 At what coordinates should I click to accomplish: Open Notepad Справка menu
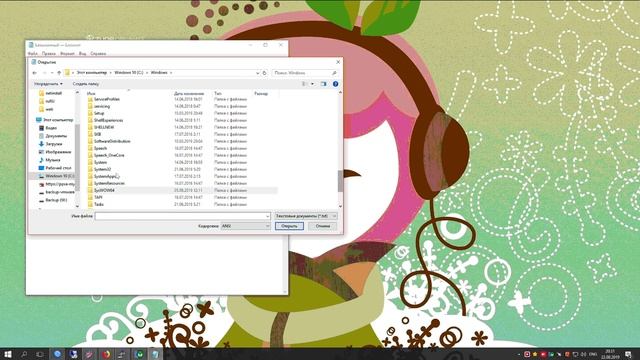tap(98, 53)
